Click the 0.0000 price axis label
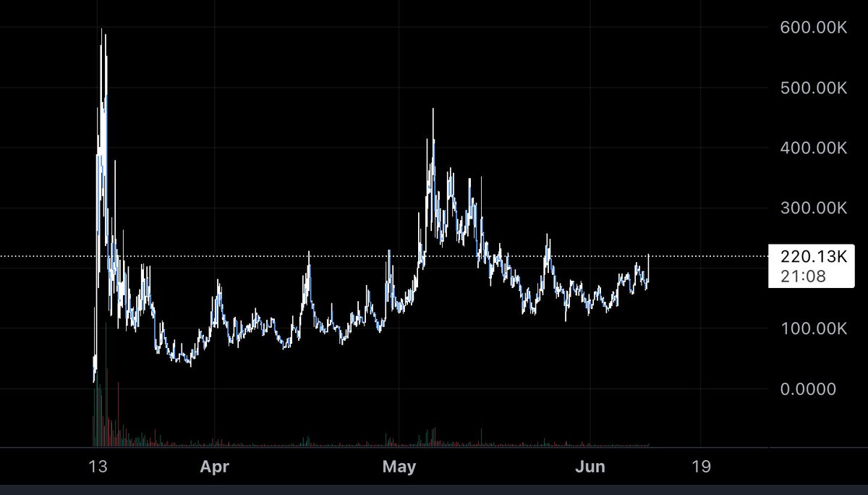This screenshot has height=495, width=868. coord(808,389)
